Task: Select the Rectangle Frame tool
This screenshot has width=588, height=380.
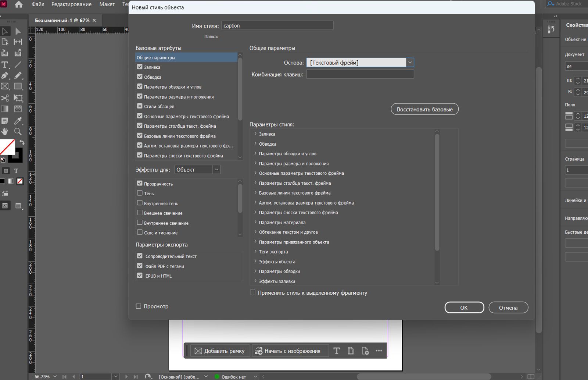Action: 5,86
